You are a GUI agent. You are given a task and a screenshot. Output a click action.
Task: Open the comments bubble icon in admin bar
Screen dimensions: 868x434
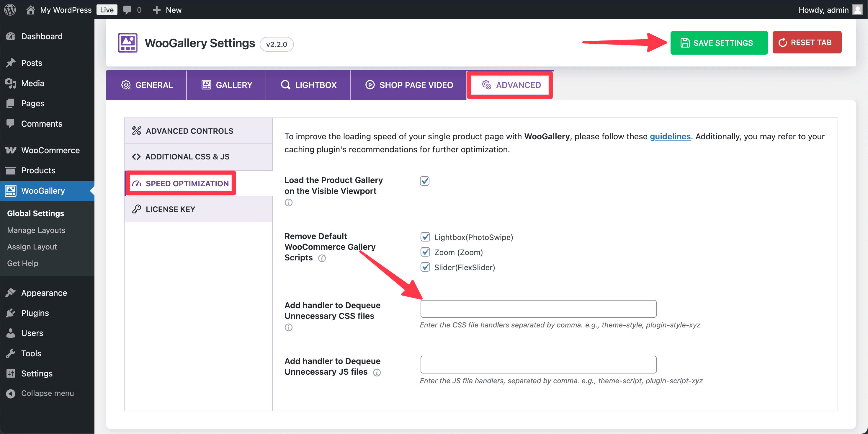127,10
